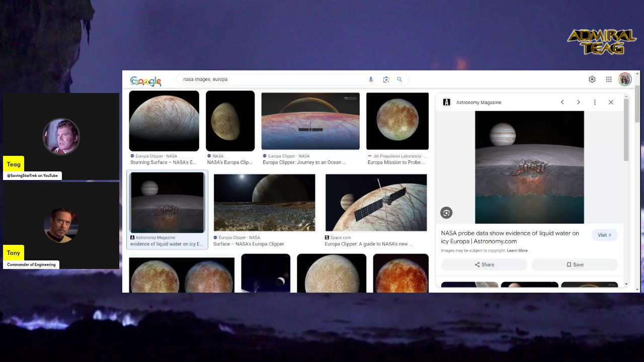Click 'Europa Mission to Probe' caption

(396, 162)
